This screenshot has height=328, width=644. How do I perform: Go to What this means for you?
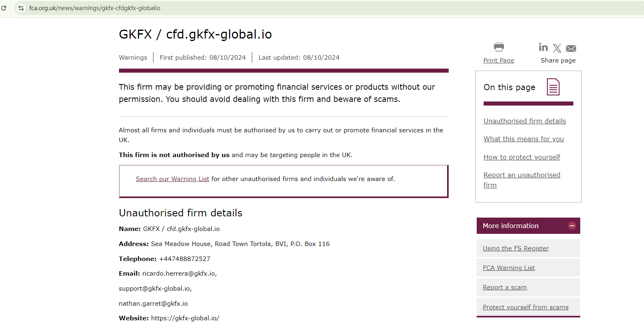point(524,139)
